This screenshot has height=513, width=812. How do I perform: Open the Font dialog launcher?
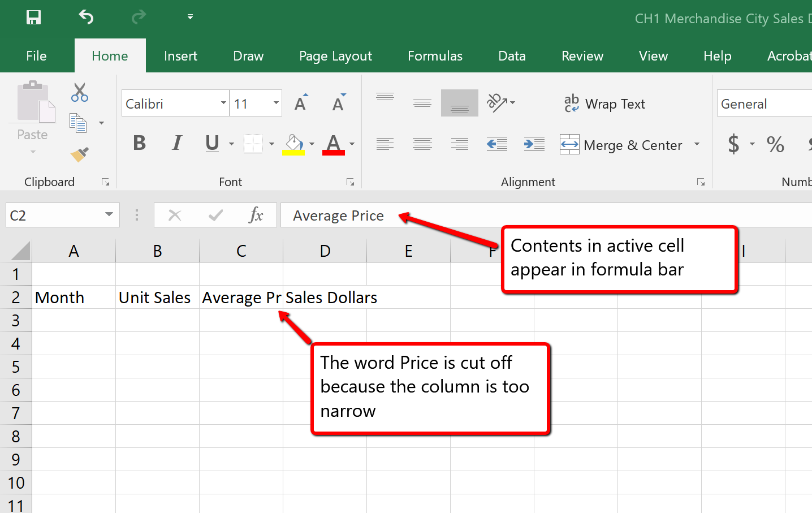click(351, 182)
